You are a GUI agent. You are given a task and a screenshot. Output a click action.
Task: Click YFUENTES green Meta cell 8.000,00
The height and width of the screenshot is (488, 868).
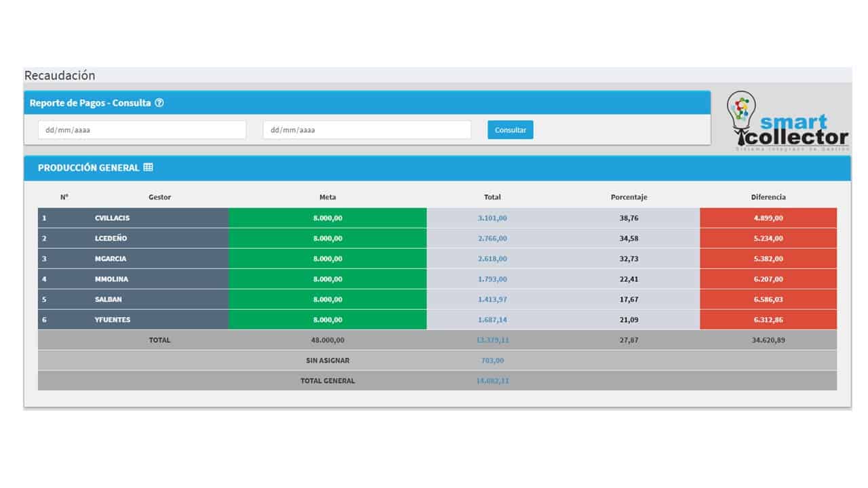(x=328, y=320)
